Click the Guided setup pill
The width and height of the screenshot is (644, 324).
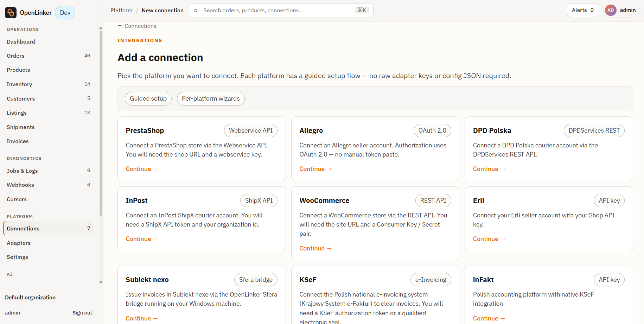tap(148, 99)
